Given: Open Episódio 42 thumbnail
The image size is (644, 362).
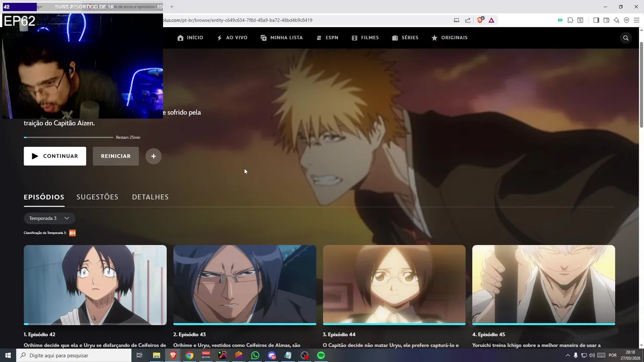Looking at the screenshot, I should click(x=95, y=285).
